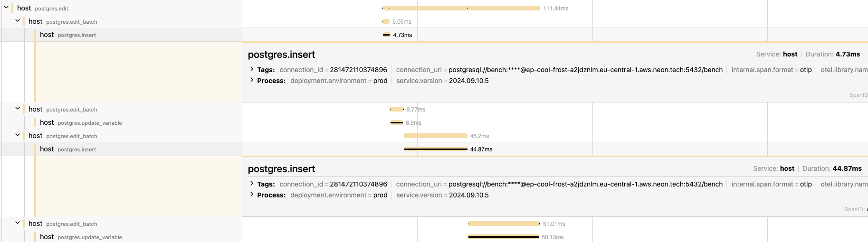
Task: Click the 50.13ms update_variable timeline bar
Action: point(504,237)
